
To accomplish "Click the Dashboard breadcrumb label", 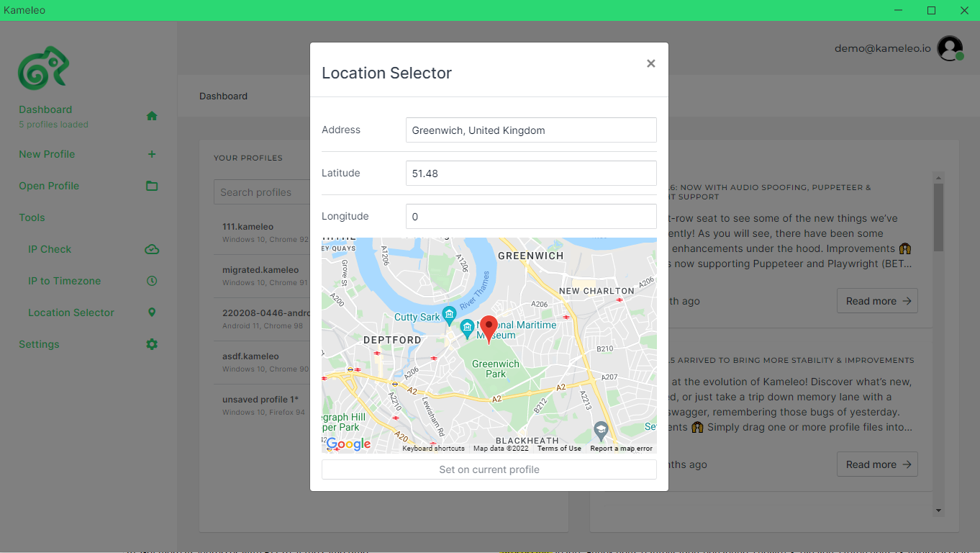I will click(x=223, y=96).
